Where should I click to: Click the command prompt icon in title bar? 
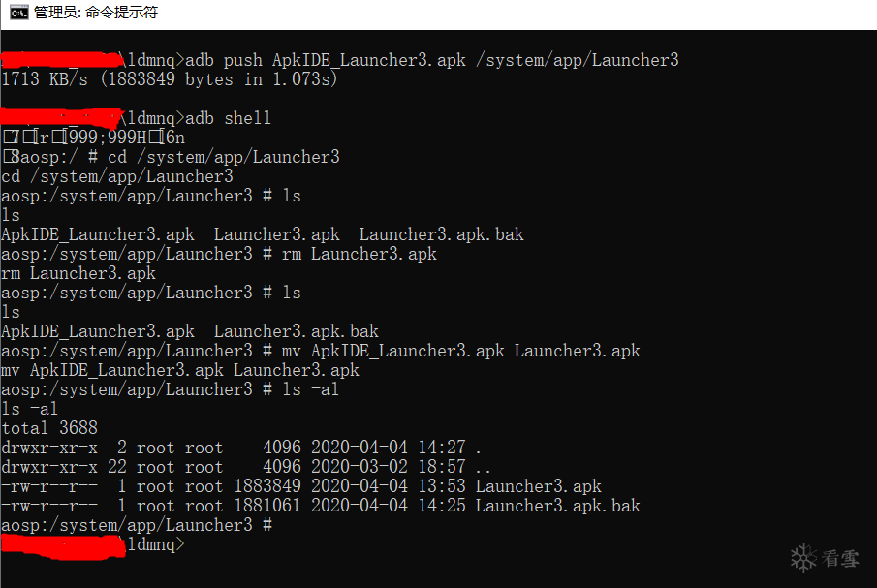tap(18, 13)
